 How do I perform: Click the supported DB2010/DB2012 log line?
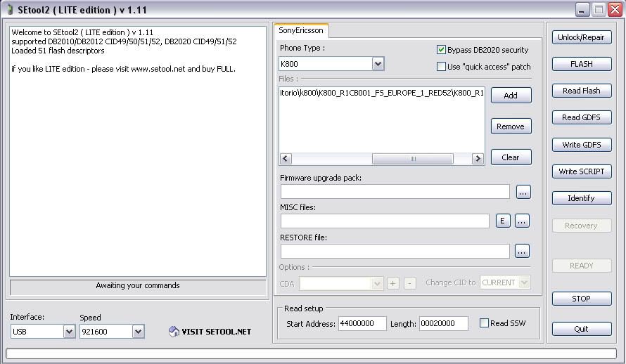tap(124, 41)
